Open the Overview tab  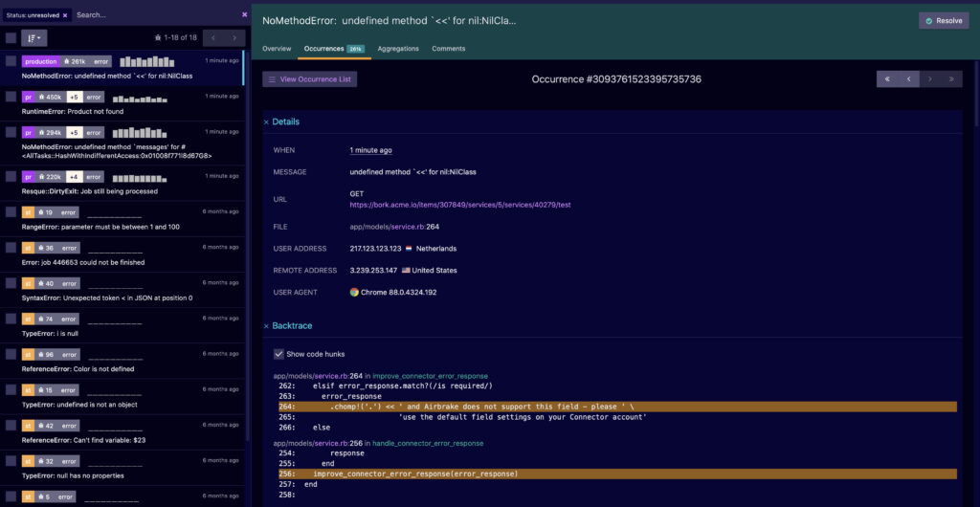point(277,49)
